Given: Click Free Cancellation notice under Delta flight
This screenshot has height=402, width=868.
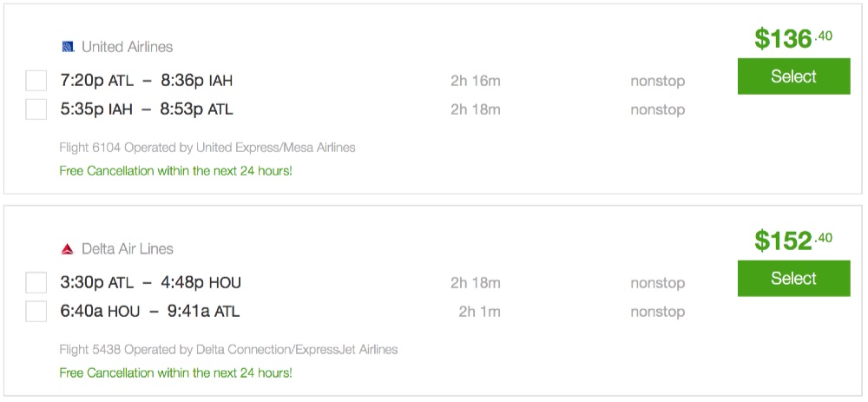Looking at the screenshot, I should pos(175,373).
